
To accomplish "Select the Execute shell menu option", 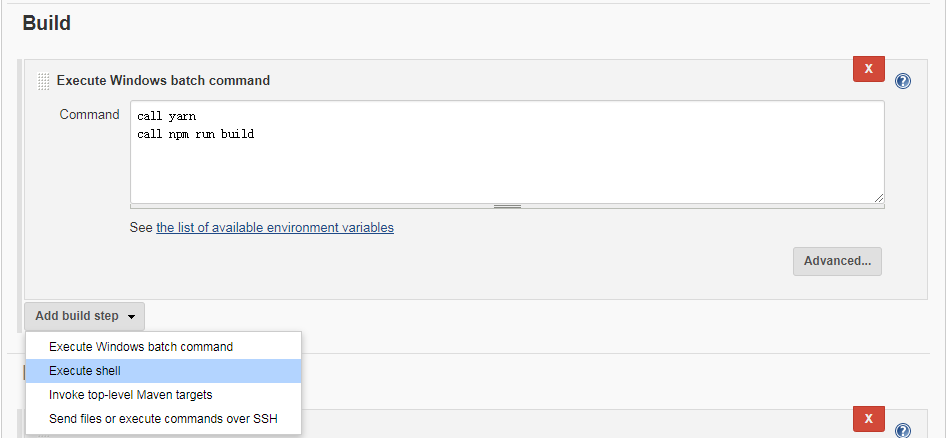I will pyautogui.click(x=163, y=371).
